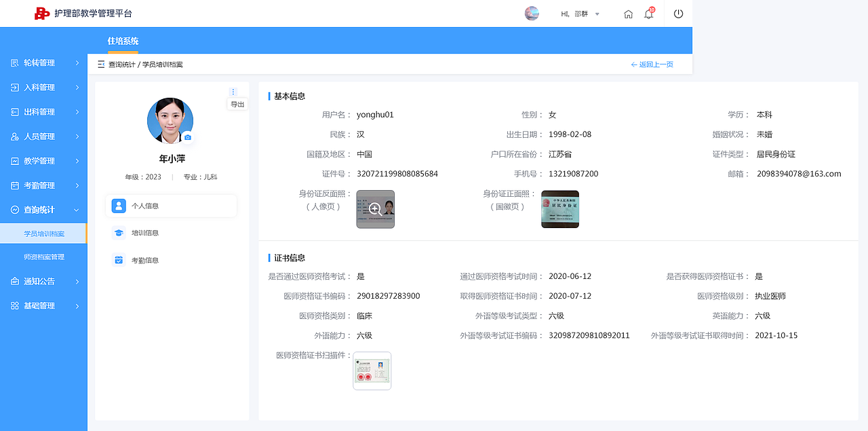Click the person icon beside 个人信息
The height and width of the screenshot is (431, 868).
(120, 206)
